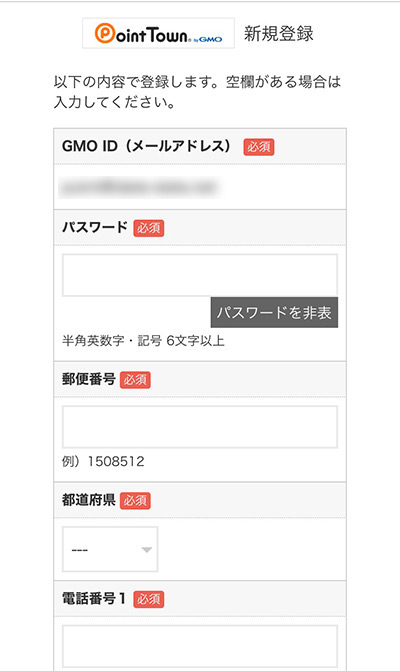Click the GMO ID required badge
Viewport: 400px width, 671px height.
(x=259, y=147)
